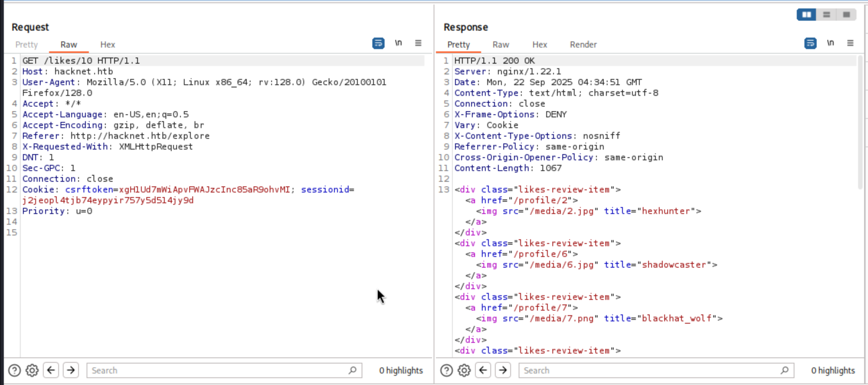This screenshot has width=868, height=385.
Task: Go to previous match in Request search
Action: click(51, 370)
